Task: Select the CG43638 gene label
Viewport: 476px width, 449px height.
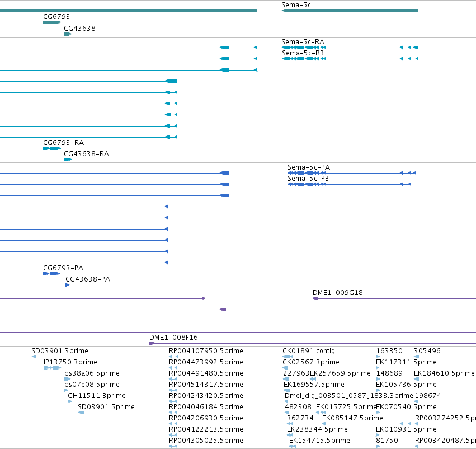Action: [79, 28]
